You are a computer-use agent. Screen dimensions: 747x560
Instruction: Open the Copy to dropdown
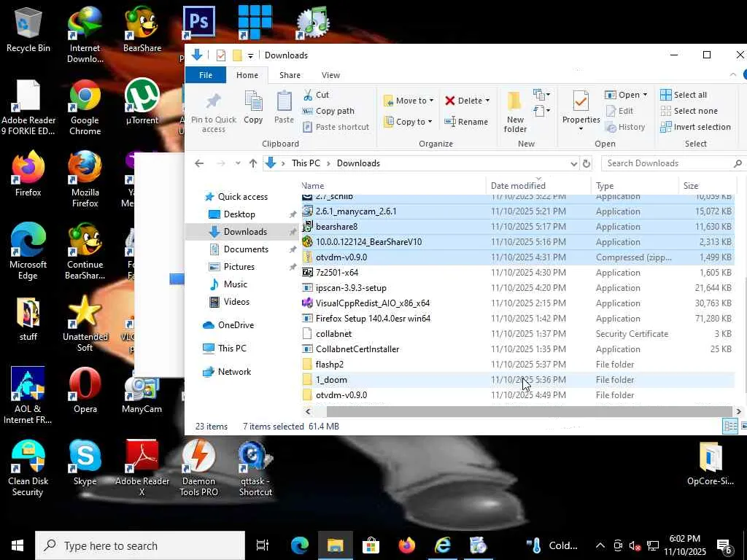[x=409, y=122]
